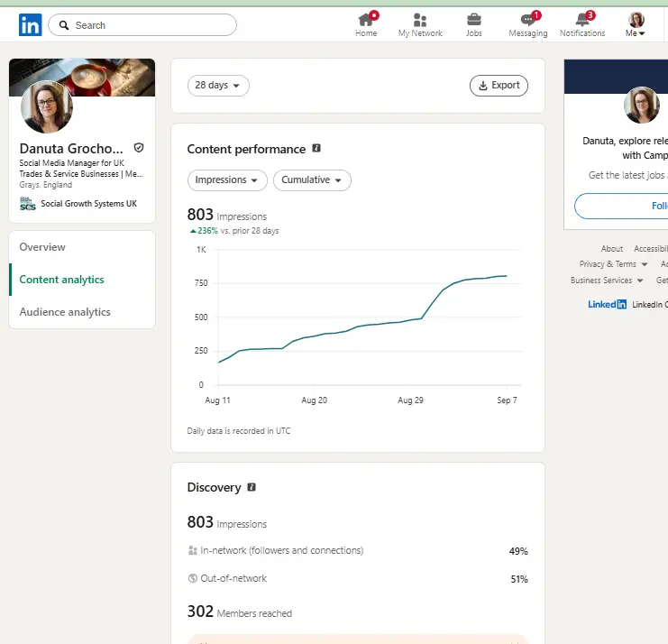Click the 803 Impressions Discovery total
The width and height of the screenshot is (668, 644).
226,522
